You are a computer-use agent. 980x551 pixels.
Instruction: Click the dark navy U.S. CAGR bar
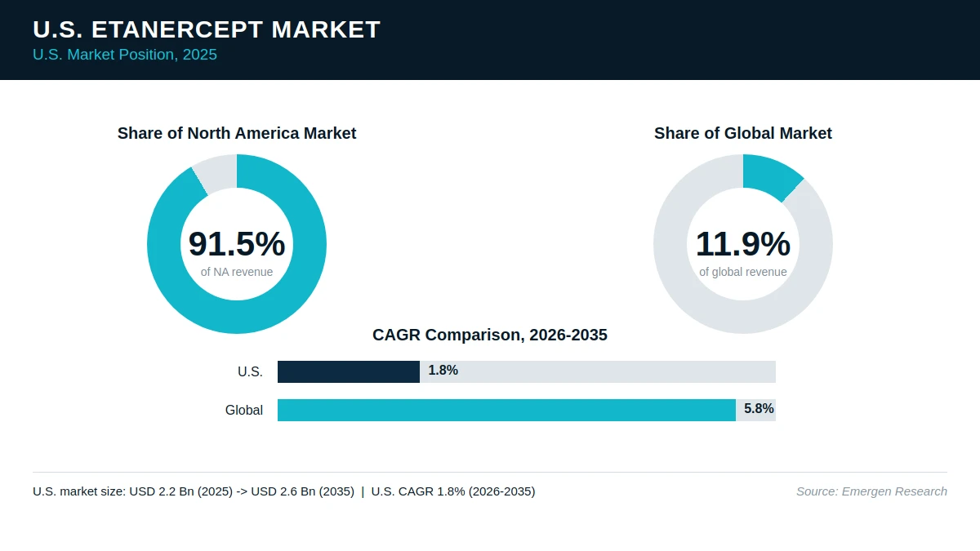349,371
